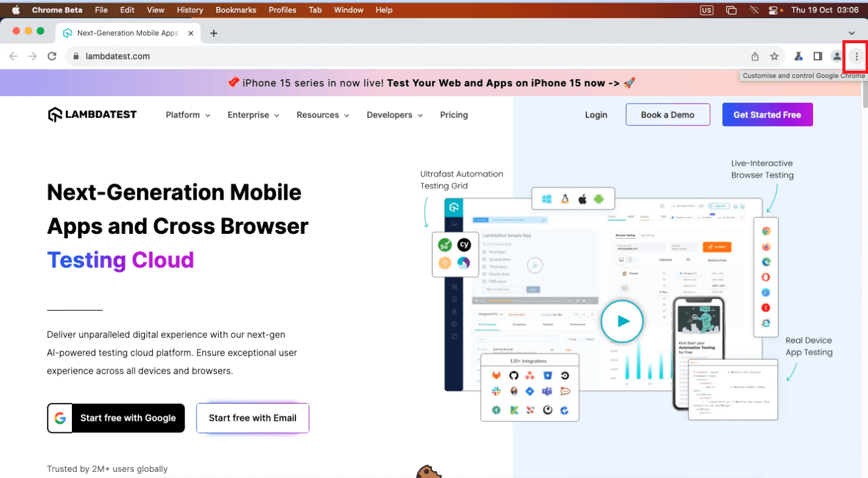This screenshot has height=478, width=868.
Task: Open the tab search chevron in tab strip
Action: (852, 33)
